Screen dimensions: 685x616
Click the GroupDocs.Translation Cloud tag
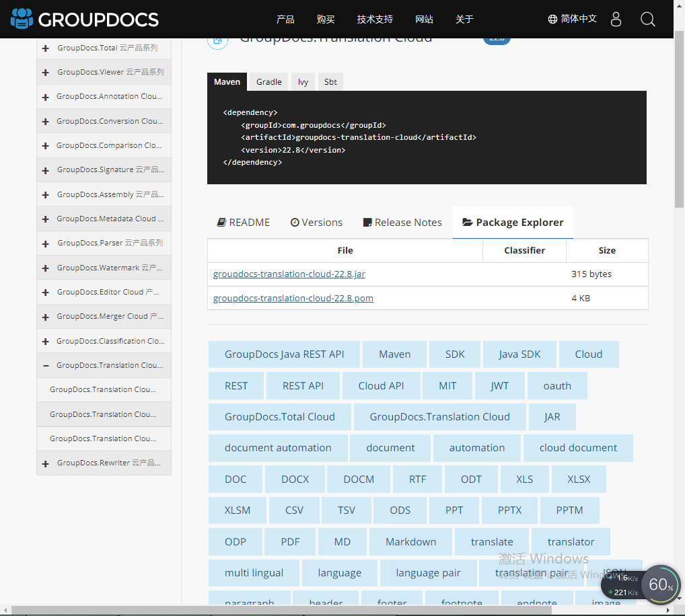439,417
